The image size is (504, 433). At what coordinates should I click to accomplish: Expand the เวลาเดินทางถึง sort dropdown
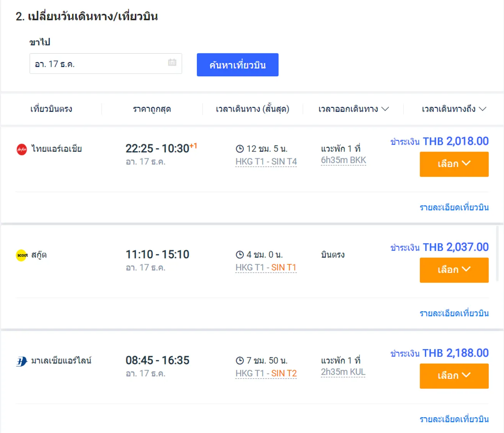(x=482, y=109)
